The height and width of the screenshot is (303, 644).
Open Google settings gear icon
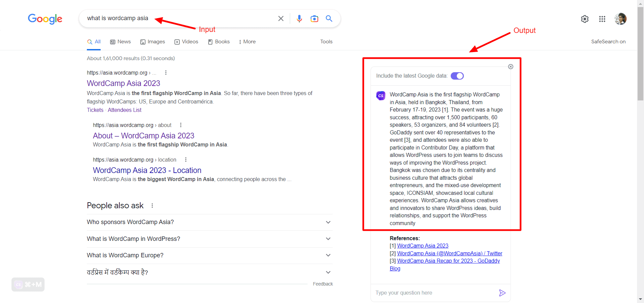(x=585, y=19)
